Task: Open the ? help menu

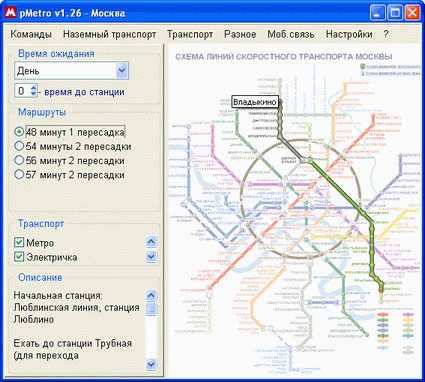Action: click(x=386, y=34)
